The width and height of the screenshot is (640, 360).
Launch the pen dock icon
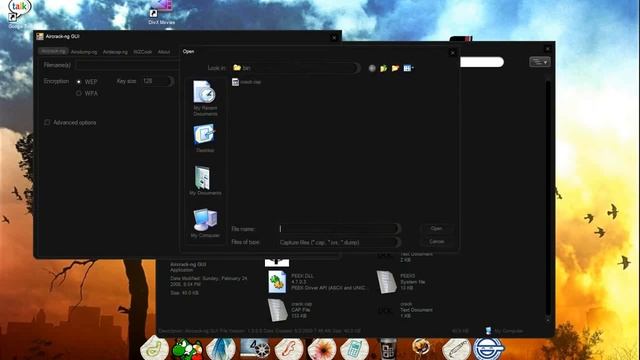point(456,349)
